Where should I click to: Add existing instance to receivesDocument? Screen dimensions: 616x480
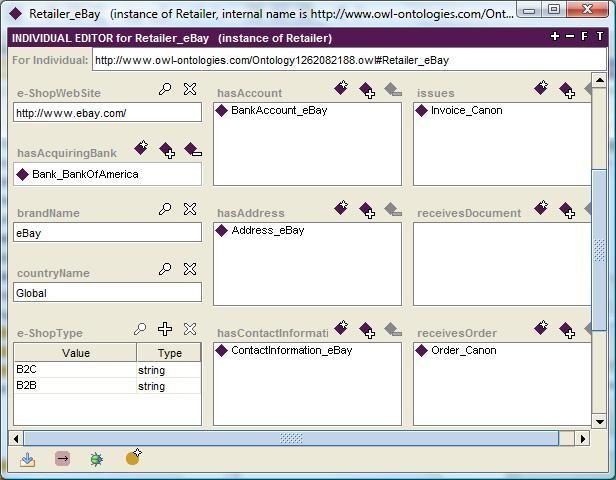567,210
